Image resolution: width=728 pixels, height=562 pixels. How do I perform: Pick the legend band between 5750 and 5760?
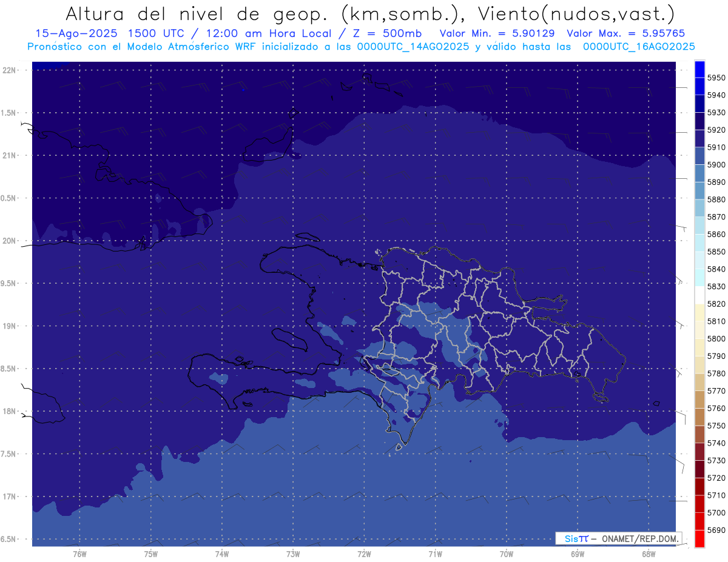699,417
